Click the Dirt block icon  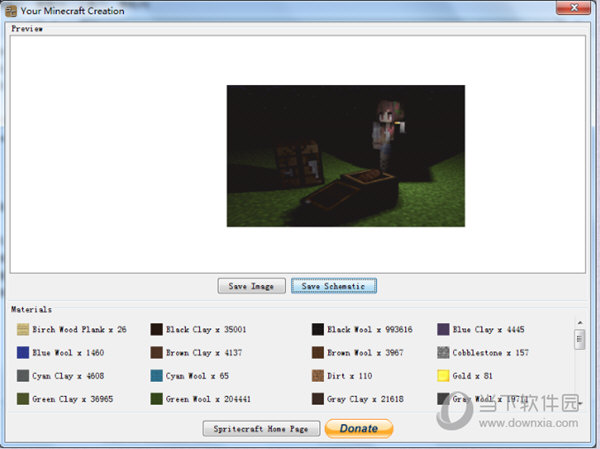point(318,376)
